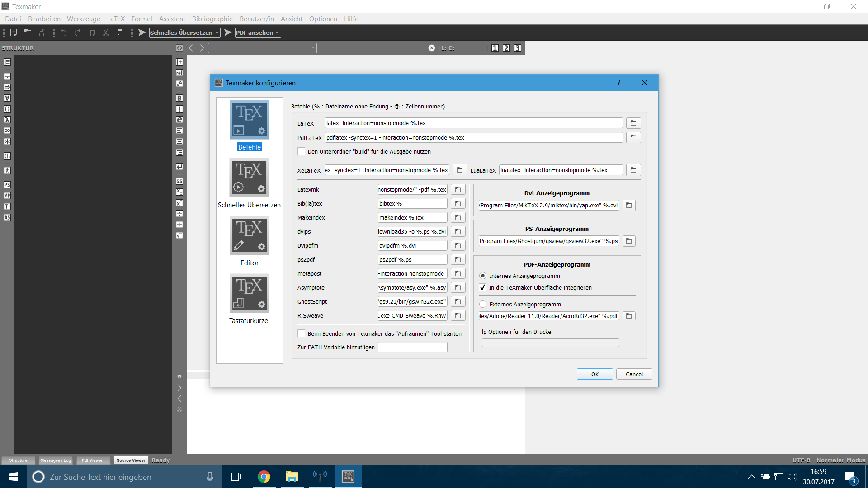Toggle editor view 2 button
The width and height of the screenshot is (868, 488).
[506, 48]
